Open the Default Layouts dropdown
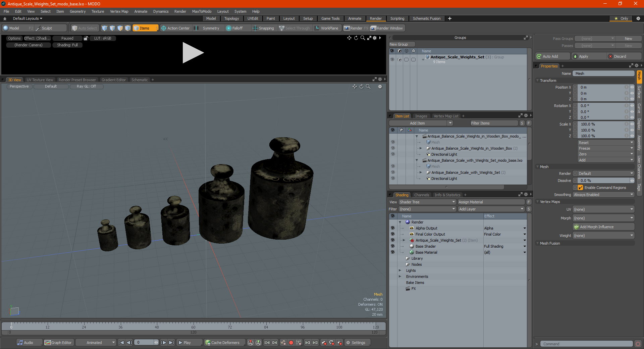Image resolution: width=644 pixels, height=349 pixels. point(28,18)
